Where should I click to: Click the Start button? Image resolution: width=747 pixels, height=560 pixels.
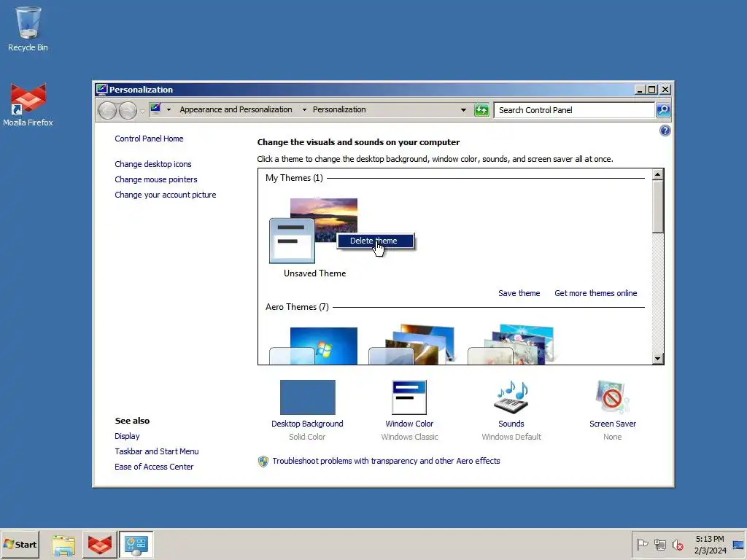20,545
